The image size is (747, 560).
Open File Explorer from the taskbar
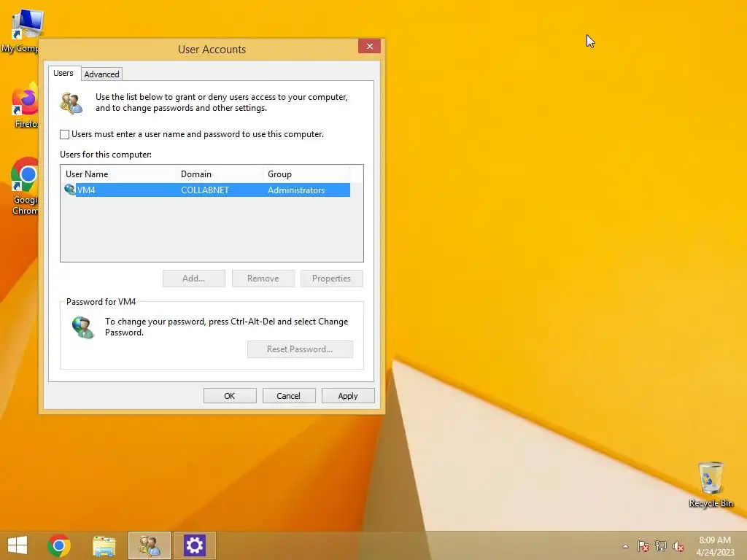[104, 545]
